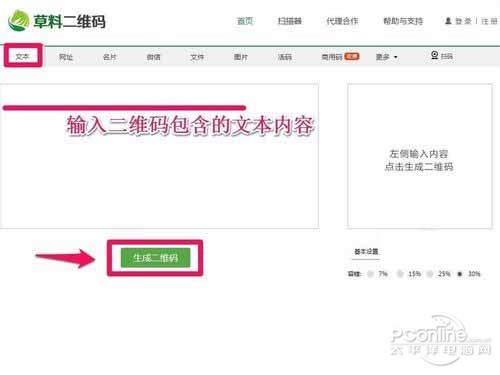Switch to the 活码 tab
Image resolution: width=500 pixels, height=375 pixels.
point(285,57)
